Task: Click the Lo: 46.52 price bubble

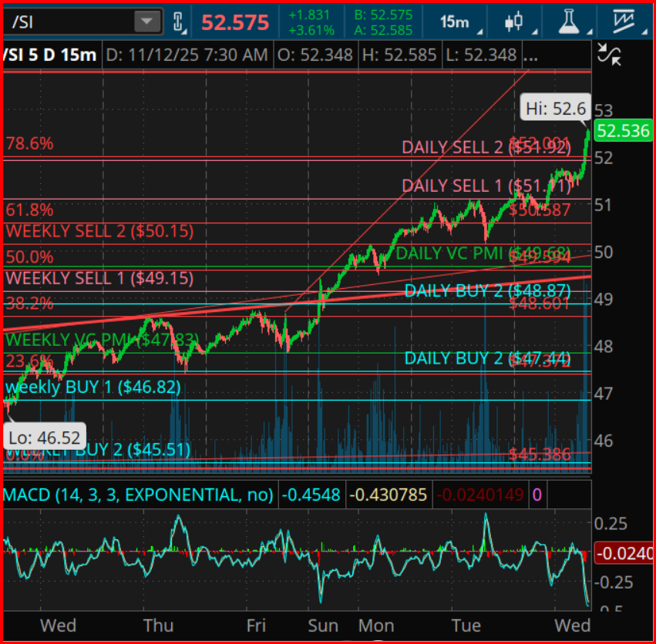Action: [45, 438]
